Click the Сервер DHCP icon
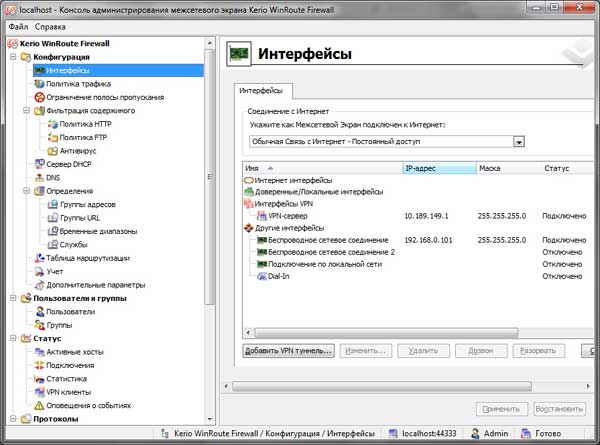600x445 pixels. click(39, 164)
